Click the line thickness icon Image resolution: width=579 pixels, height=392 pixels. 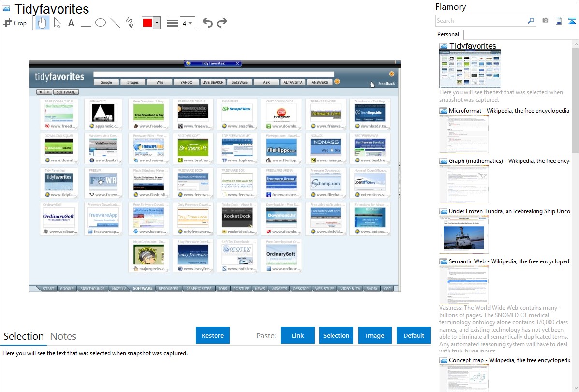(x=173, y=23)
